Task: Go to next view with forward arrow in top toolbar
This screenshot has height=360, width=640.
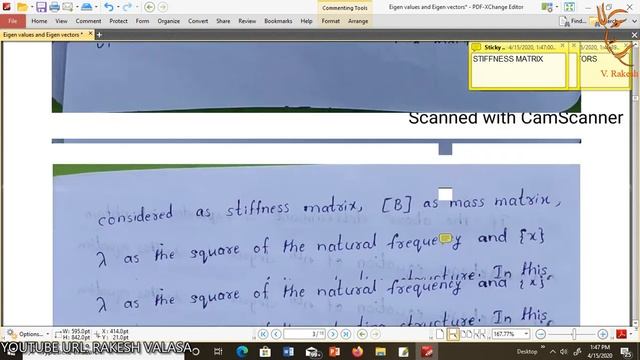Action: (x=162, y=7)
